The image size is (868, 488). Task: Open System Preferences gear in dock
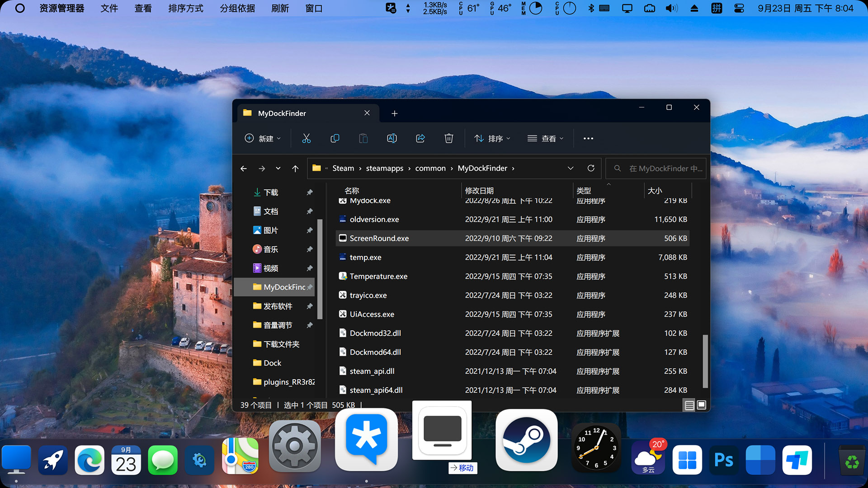[x=295, y=446]
